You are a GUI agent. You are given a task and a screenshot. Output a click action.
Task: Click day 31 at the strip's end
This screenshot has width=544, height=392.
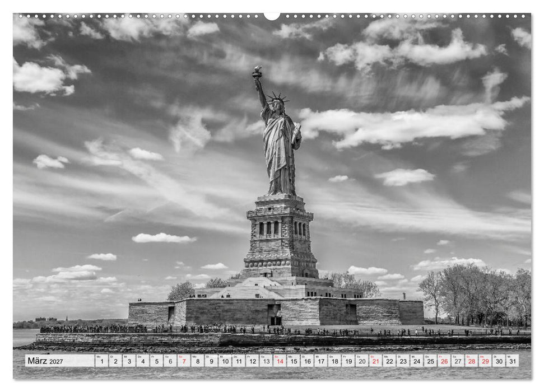click(x=513, y=361)
